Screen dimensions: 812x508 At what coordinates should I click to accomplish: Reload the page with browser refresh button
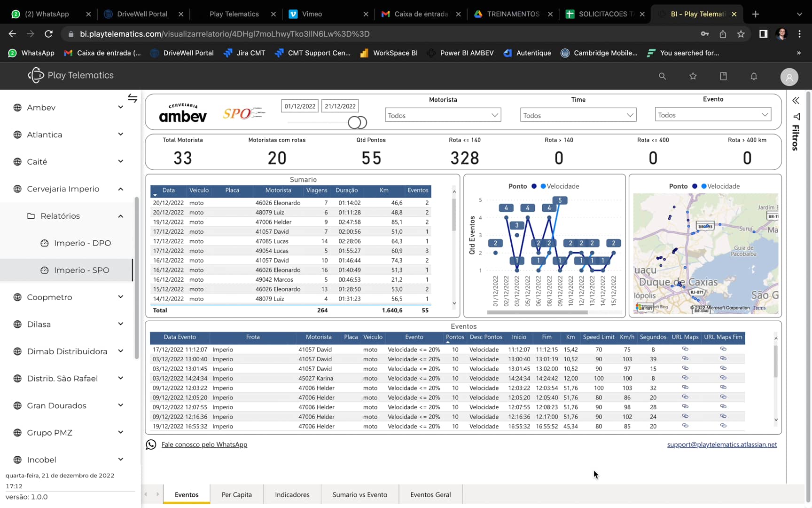coord(48,34)
